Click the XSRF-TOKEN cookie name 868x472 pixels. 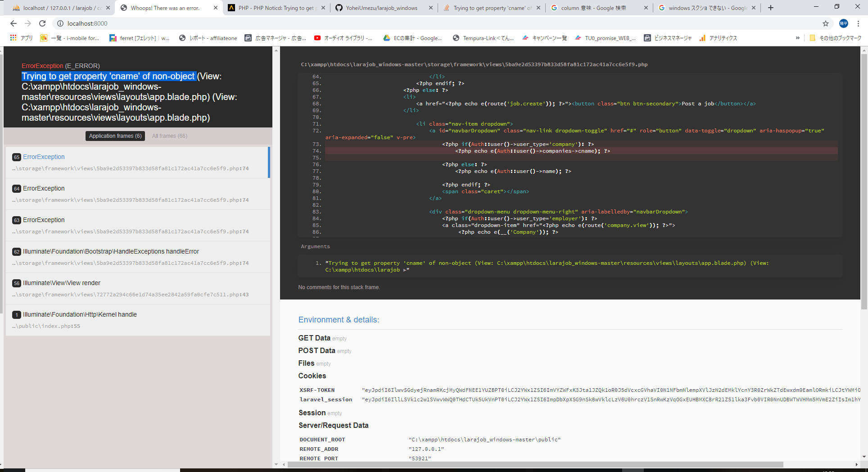[317, 390]
